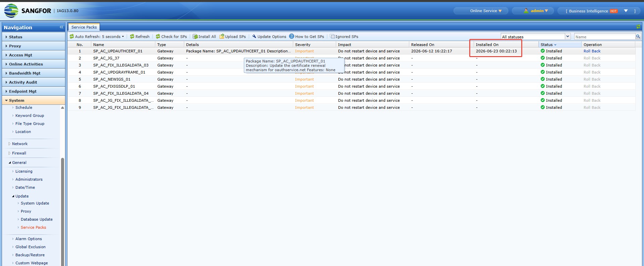644x266 pixels.
Task: Expand the Status navigation section
Action: coord(34,37)
